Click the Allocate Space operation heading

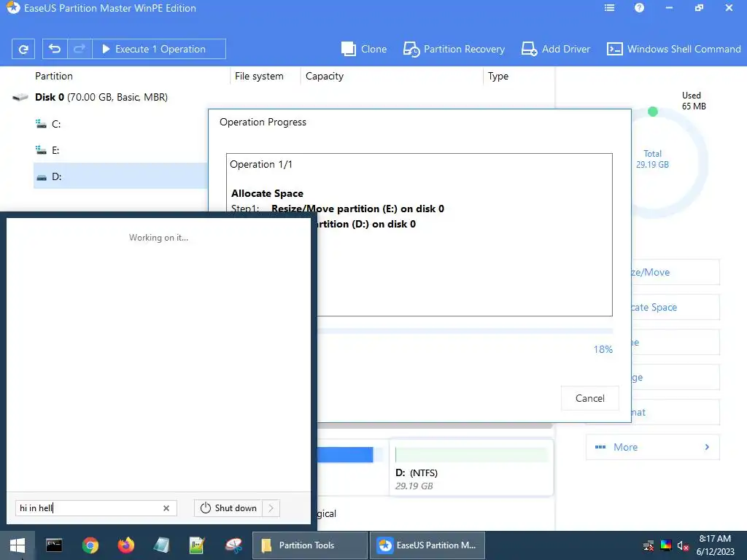pyautogui.click(x=267, y=193)
